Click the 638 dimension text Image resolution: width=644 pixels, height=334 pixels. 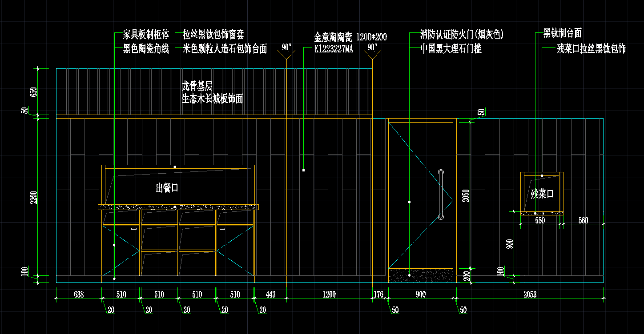coord(78,294)
